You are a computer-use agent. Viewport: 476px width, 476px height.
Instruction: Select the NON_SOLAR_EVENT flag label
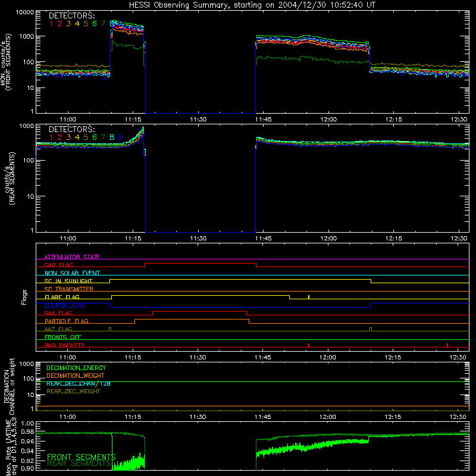pyautogui.click(x=72, y=273)
